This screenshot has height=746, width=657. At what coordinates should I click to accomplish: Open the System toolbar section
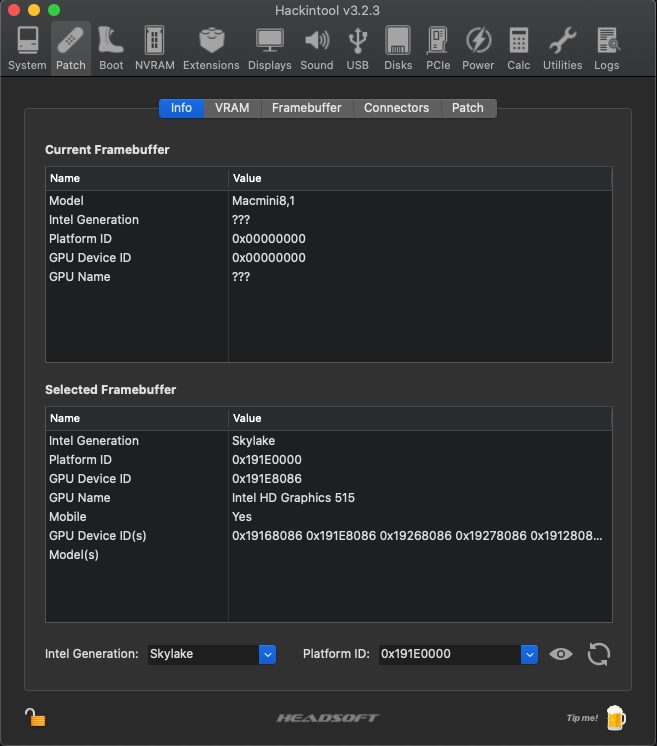27,48
